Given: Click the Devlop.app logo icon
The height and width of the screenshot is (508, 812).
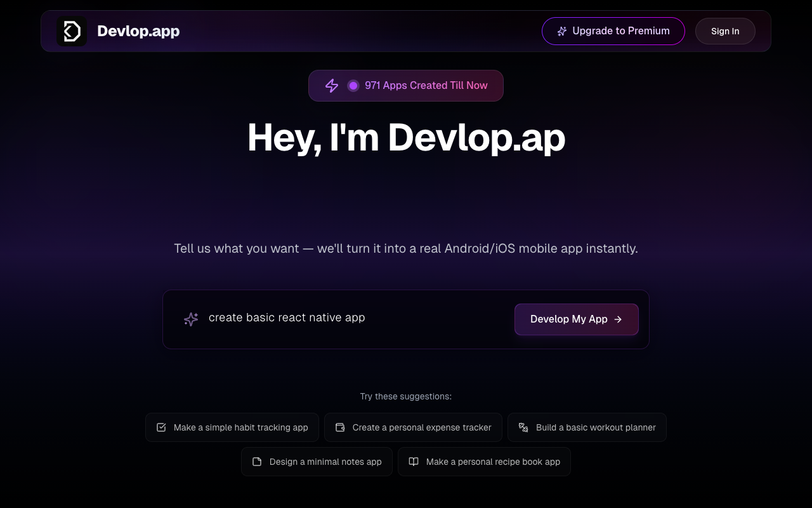Looking at the screenshot, I should [72, 30].
